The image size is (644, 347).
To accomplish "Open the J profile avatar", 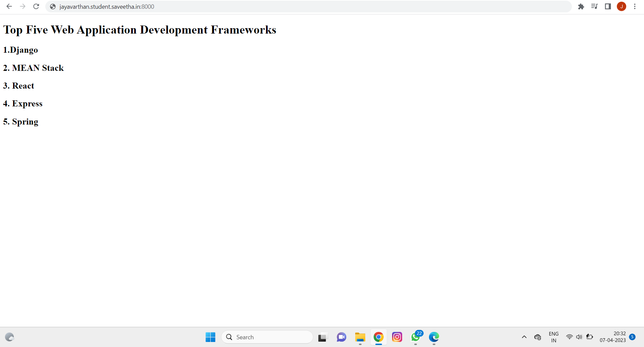I will click(x=622, y=6).
